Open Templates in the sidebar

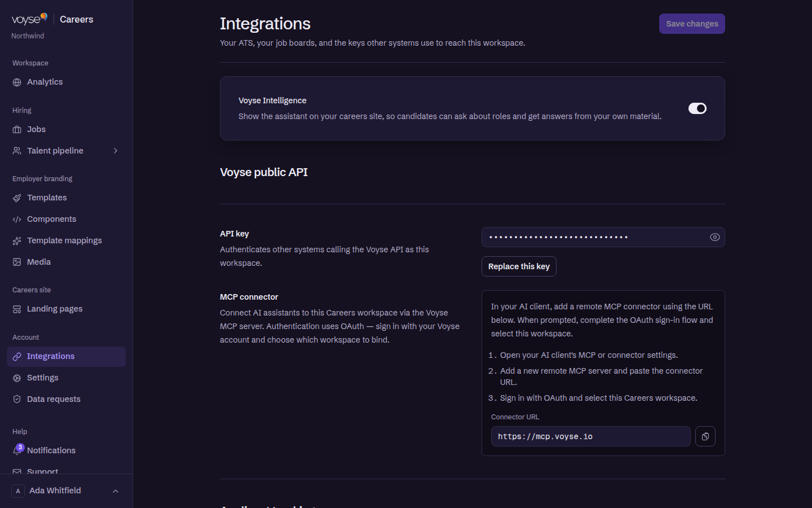coord(66,198)
